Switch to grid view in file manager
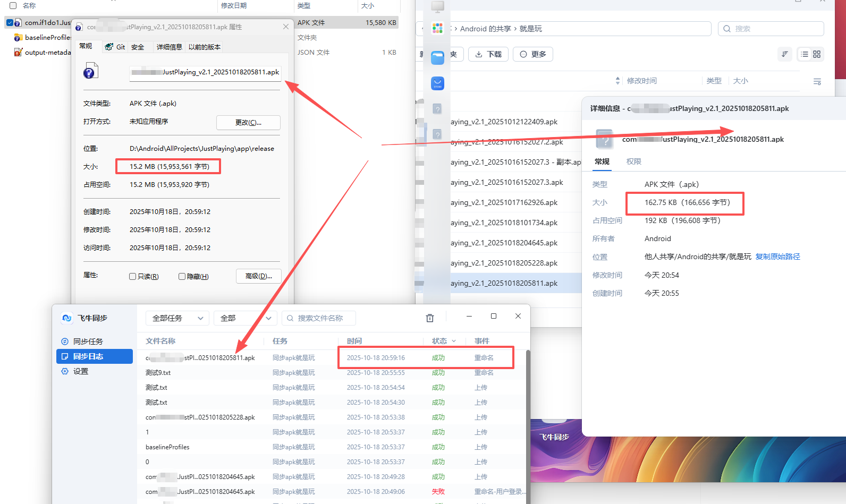The image size is (846, 504). [x=817, y=54]
